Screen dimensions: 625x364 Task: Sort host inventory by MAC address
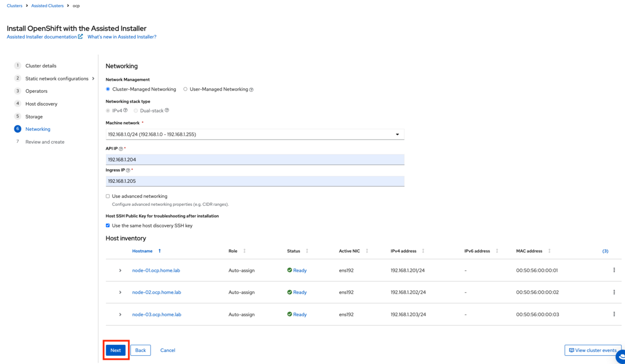tap(549, 251)
